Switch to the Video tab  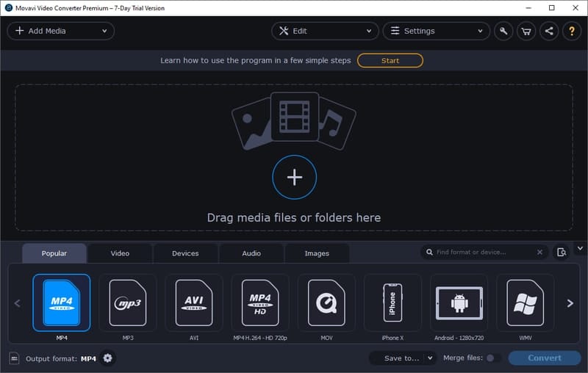coord(120,253)
